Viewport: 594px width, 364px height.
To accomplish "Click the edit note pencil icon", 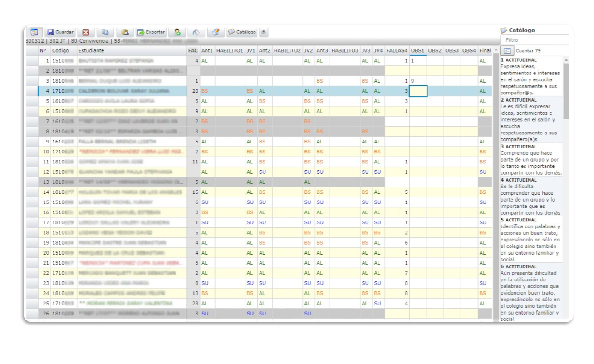I will coord(216,32).
